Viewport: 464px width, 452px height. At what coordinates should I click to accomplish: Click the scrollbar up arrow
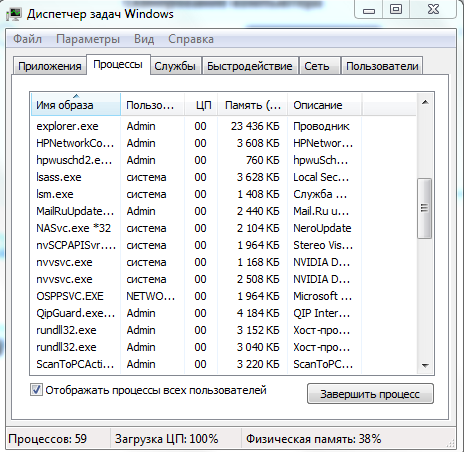tap(425, 102)
